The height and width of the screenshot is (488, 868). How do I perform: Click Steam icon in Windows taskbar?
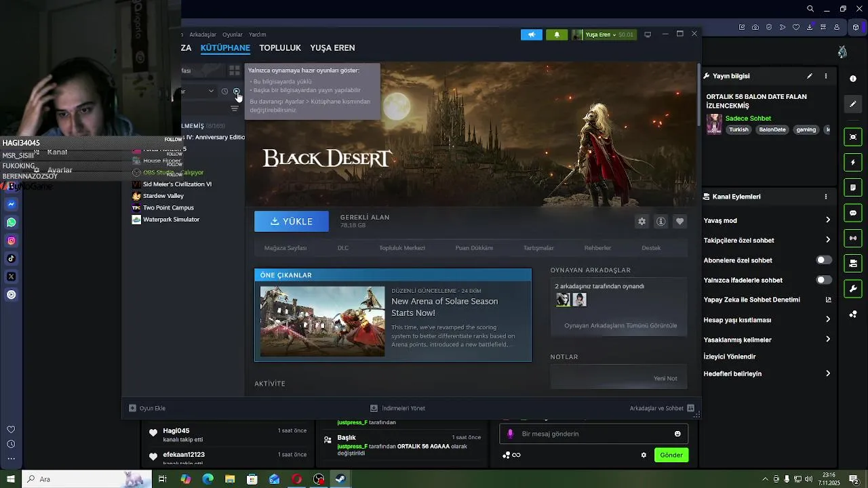tap(340, 479)
